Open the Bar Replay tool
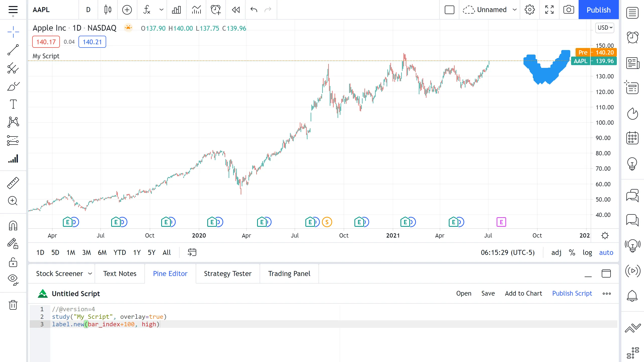 click(236, 10)
